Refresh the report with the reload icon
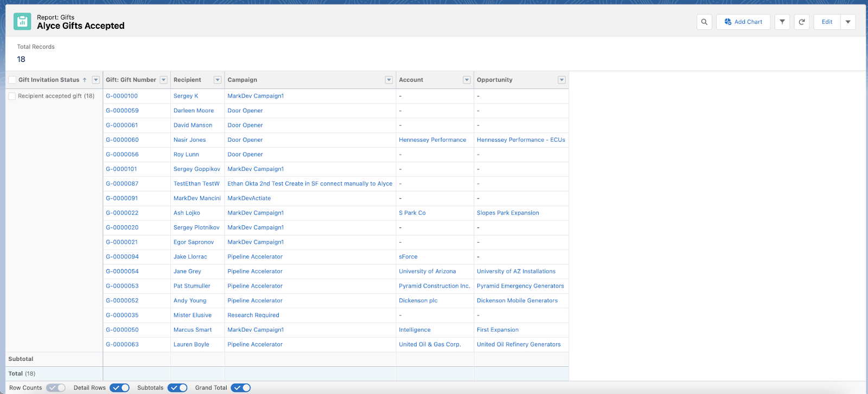This screenshot has width=868, height=394. point(802,22)
